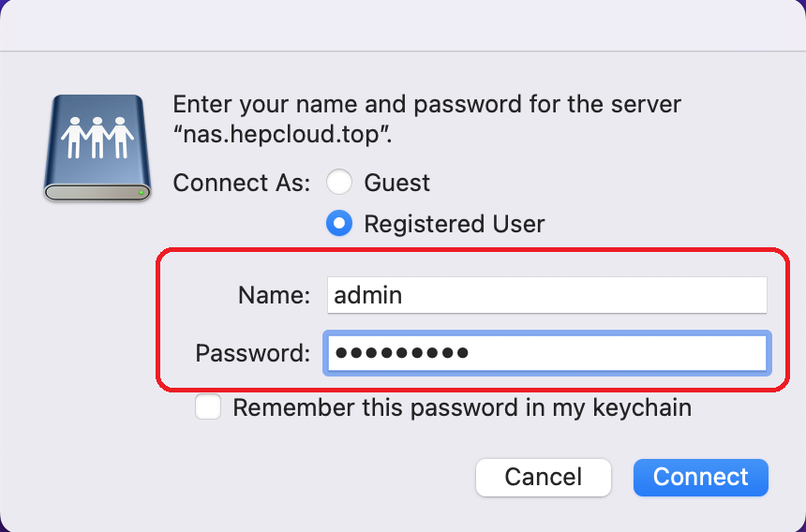Click the Connect As: label
The image size is (806, 532).
click(x=242, y=183)
